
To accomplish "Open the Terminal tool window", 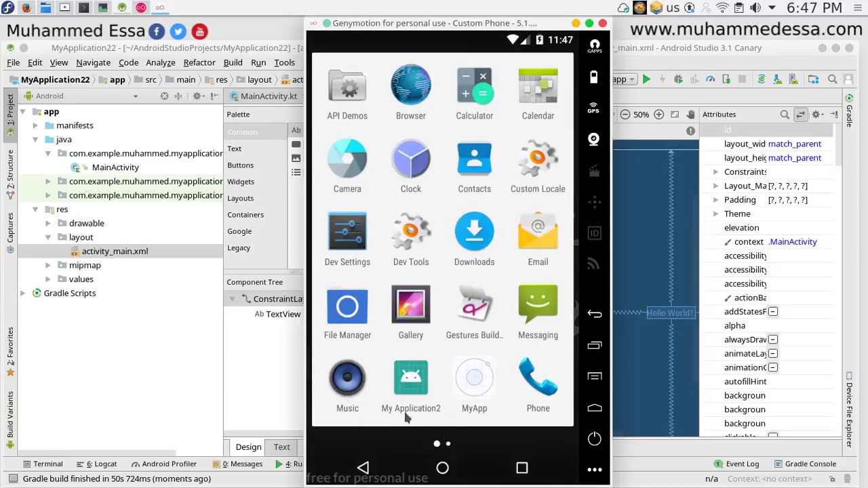I will coord(43,464).
